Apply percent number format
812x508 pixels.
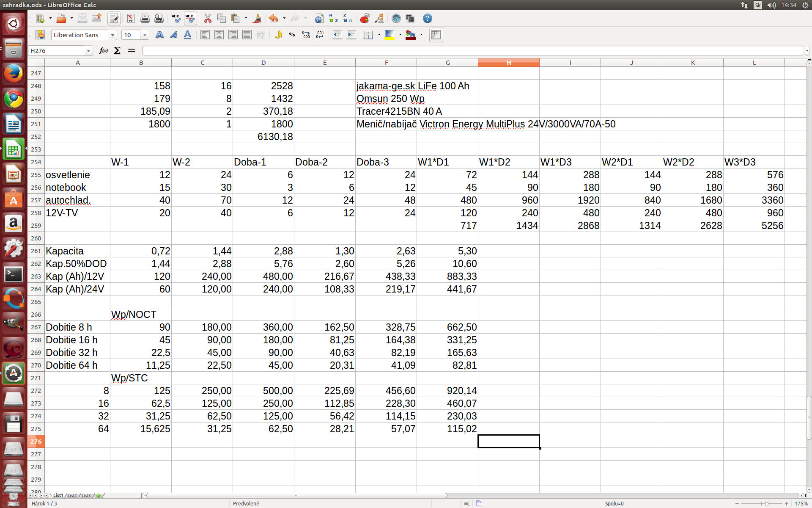292,35
